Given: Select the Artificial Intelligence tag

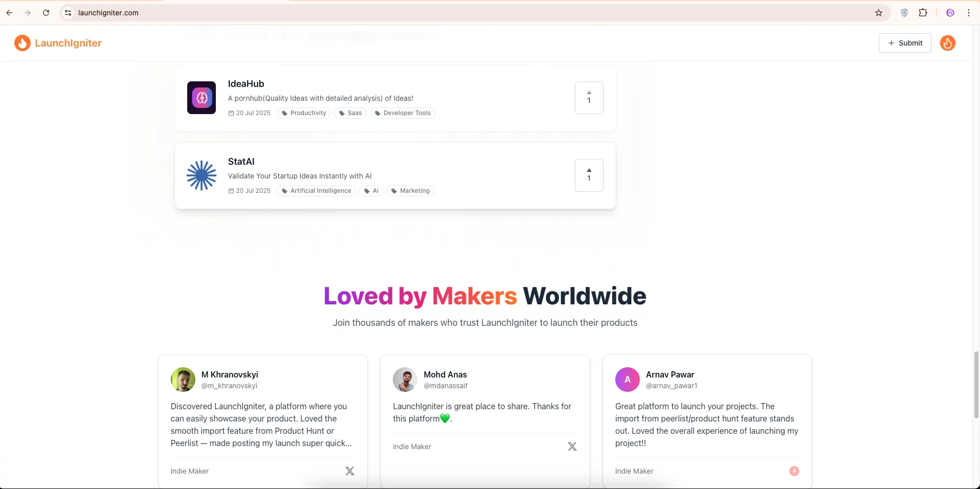Looking at the screenshot, I should (x=316, y=191).
